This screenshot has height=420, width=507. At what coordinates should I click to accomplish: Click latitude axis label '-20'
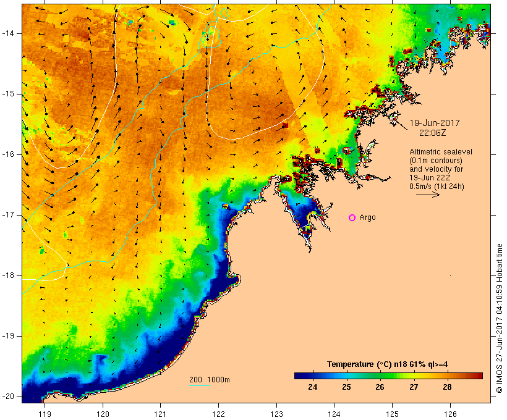[x=7, y=397]
